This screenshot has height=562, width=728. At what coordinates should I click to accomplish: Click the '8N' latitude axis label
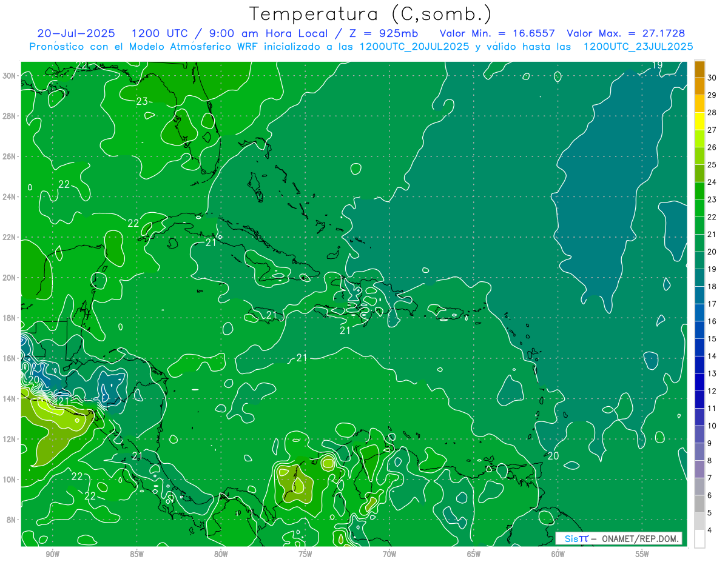12,520
